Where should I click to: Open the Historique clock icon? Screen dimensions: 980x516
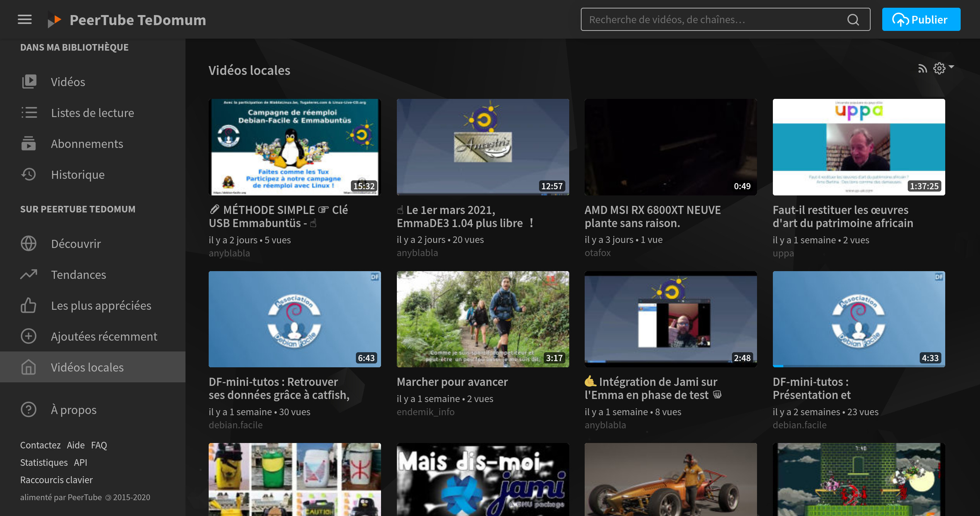pos(29,174)
